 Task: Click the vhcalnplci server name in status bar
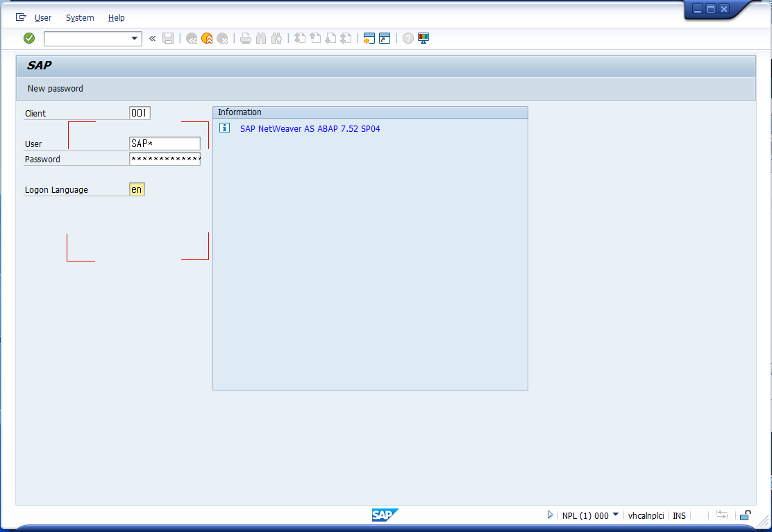(646, 515)
